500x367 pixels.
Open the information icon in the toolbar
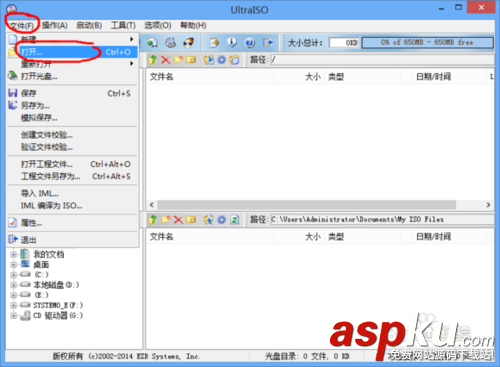[x=232, y=42]
